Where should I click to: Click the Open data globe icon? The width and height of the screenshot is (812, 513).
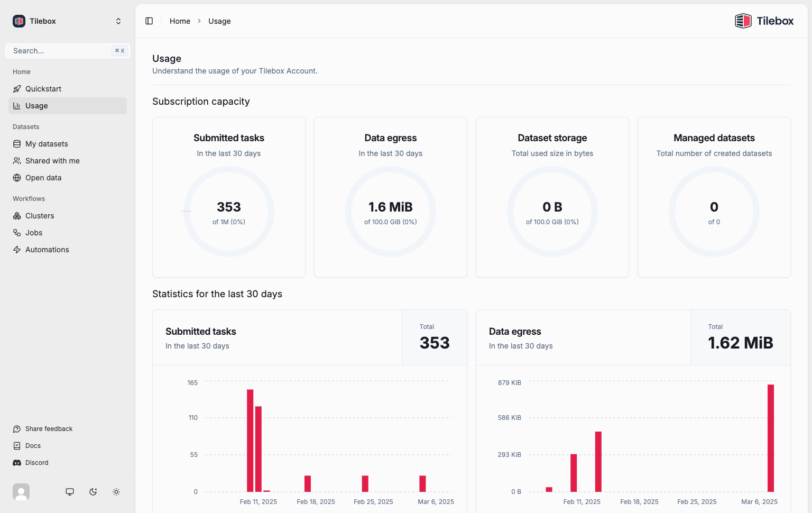(x=17, y=178)
